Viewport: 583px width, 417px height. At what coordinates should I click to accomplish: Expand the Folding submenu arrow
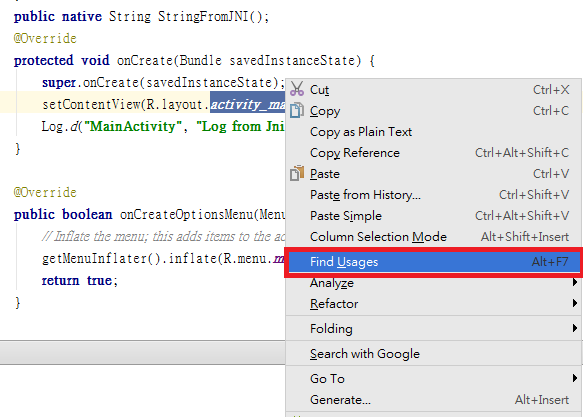pyautogui.click(x=574, y=328)
